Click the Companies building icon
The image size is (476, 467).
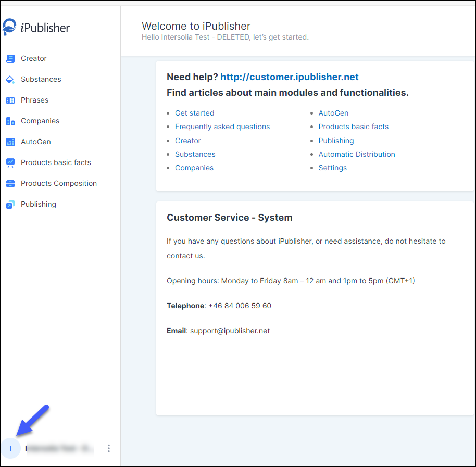click(x=10, y=121)
